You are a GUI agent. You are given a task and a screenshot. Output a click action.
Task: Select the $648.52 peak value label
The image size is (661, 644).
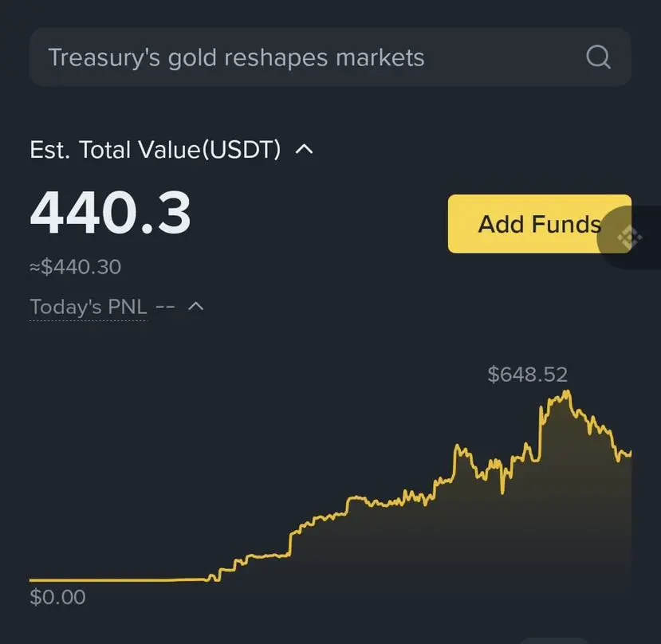(x=527, y=375)
